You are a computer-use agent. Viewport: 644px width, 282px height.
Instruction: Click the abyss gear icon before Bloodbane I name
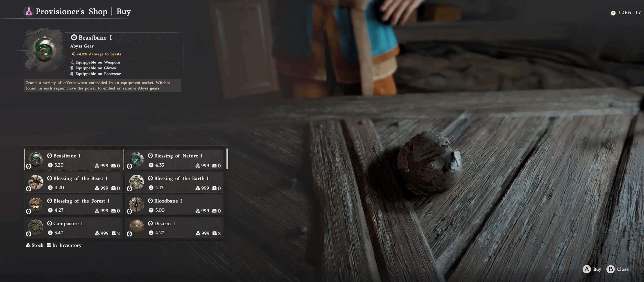[150, 201]
